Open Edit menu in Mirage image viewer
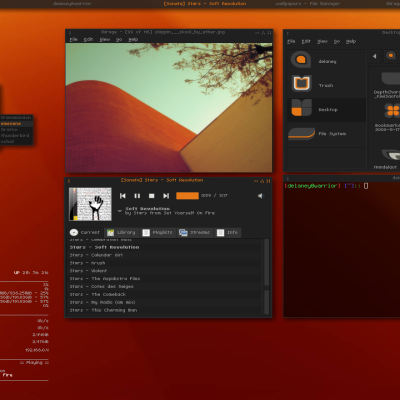This screenshot has height=400, width=400. (x=88, y=39)
